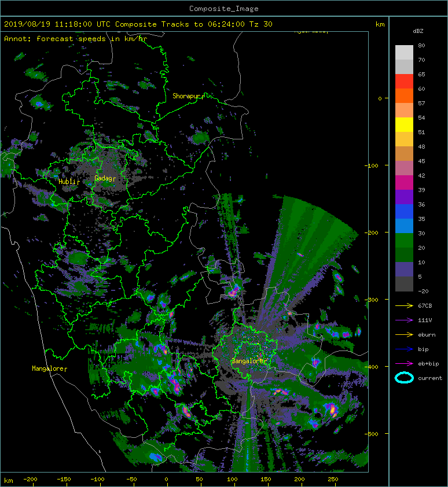448x487 pixels.
Task: Click the Bangalore city label on the map
Action: tap(249, 361)
